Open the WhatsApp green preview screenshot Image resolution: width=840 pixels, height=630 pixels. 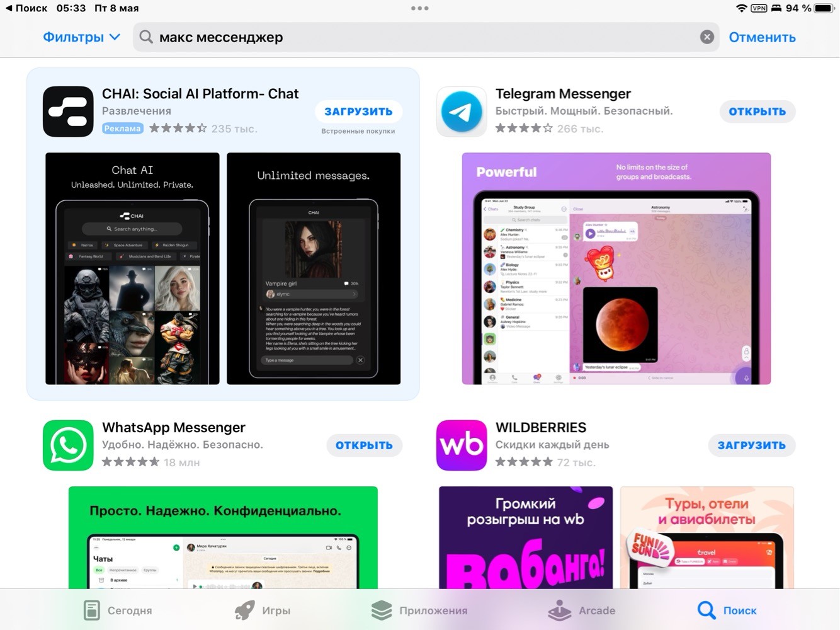pyautogui.click(x=223, y=537)
